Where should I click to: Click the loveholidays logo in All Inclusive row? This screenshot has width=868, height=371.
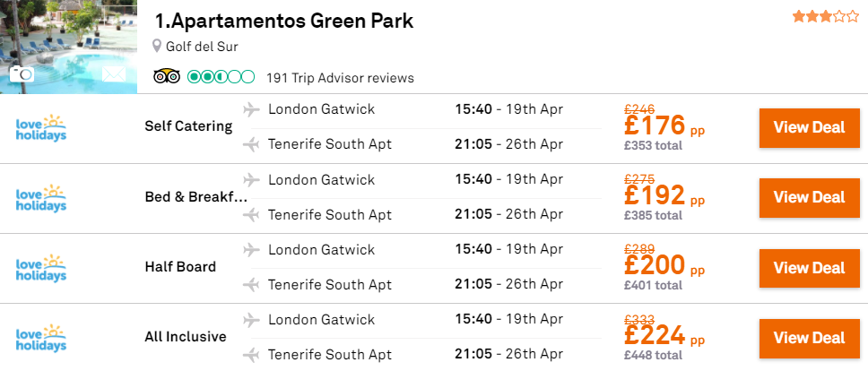(x=41, y=339)
